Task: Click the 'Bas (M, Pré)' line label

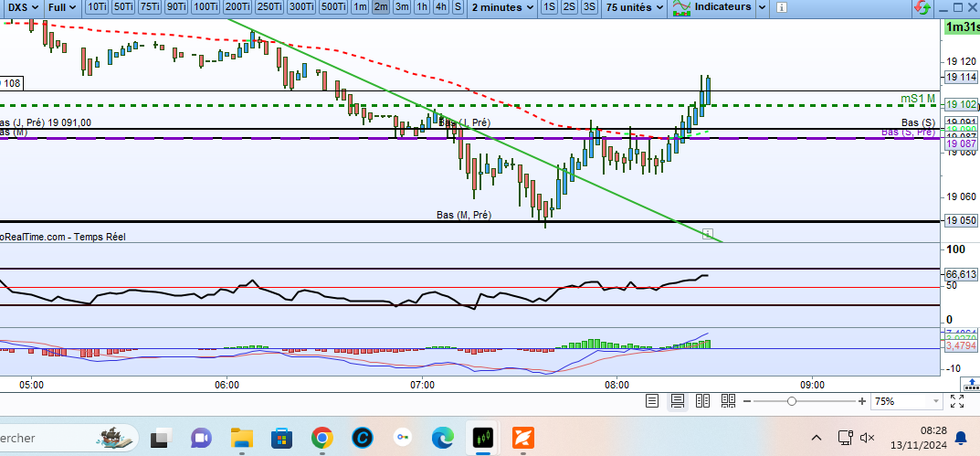Action: (x=464, y=215)
